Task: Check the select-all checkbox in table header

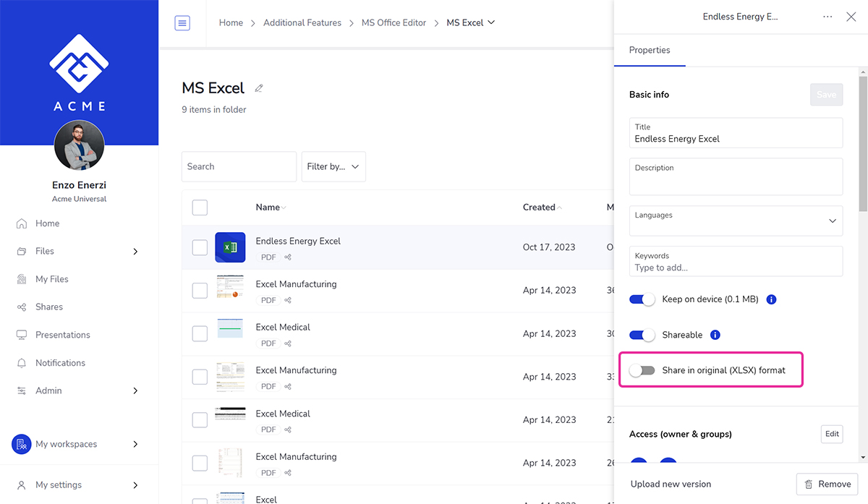Action: (200, 208)
